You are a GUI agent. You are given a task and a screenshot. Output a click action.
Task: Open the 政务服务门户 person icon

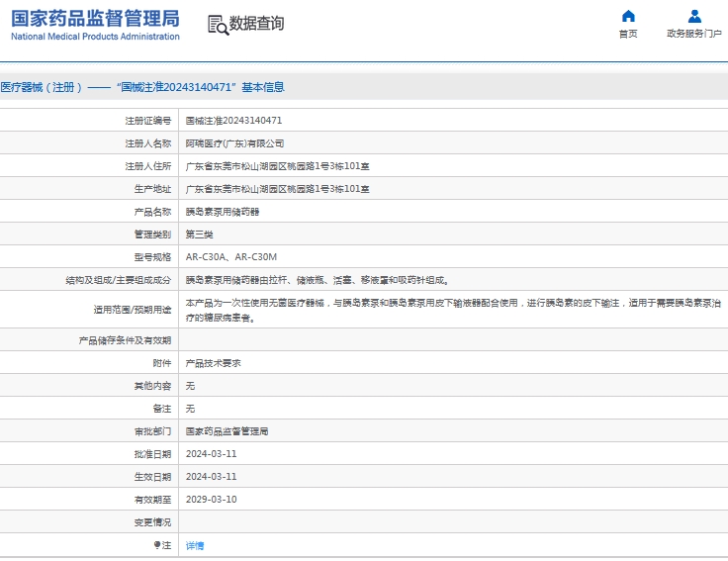coord(694,16)
